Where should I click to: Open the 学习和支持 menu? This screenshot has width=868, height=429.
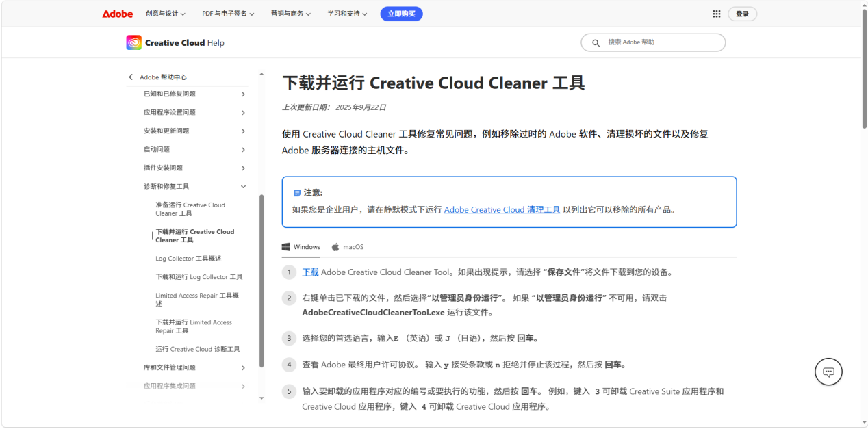347,14
